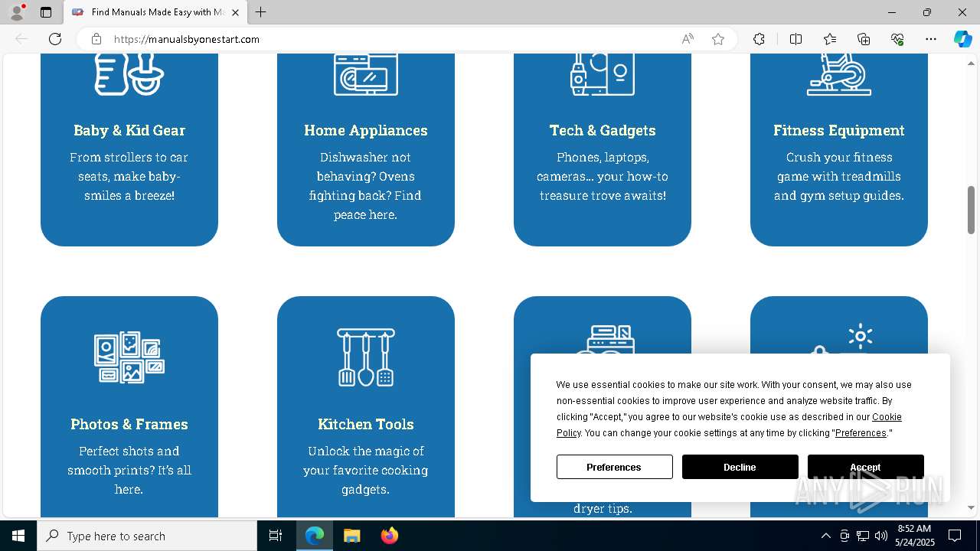Decline non-essential cookies
The height and width of the screenshot is (551, 980).
[x=740, y=467]
